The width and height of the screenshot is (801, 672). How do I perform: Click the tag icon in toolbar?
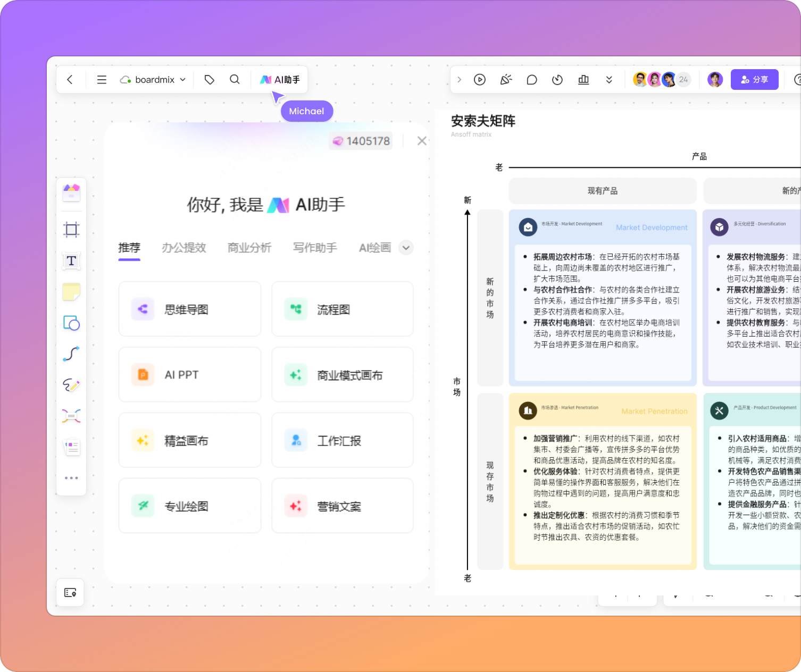tap(209, 80)
